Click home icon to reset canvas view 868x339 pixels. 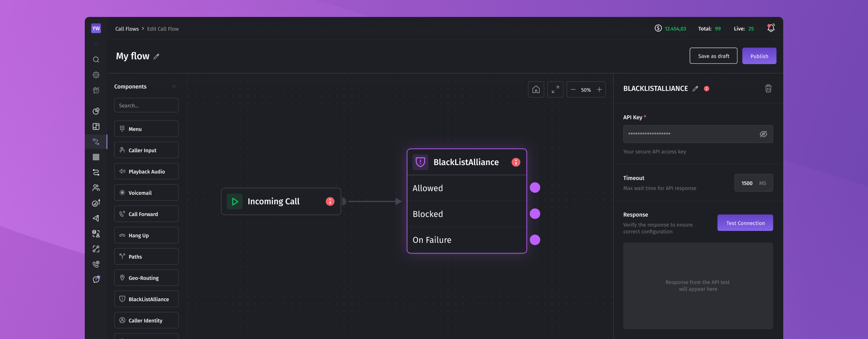pos(536,90)
